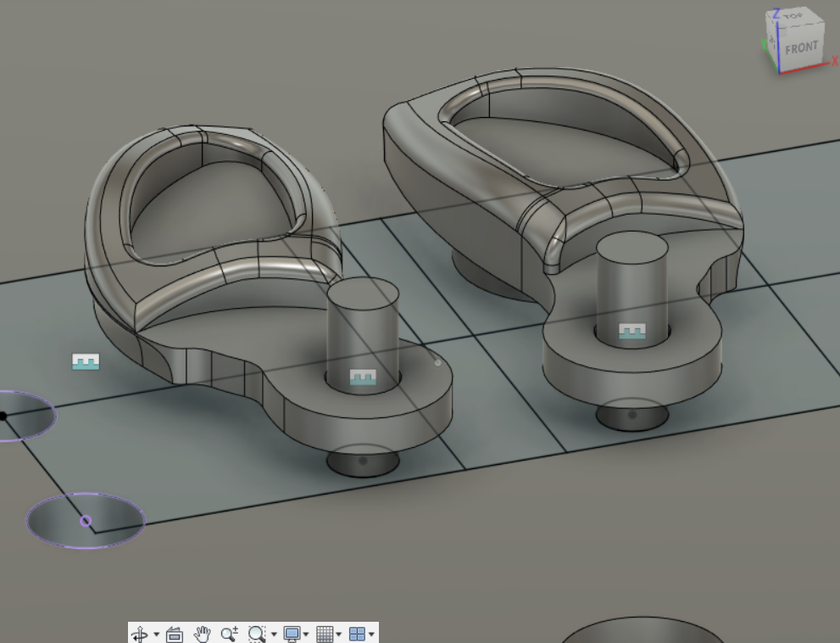840x643 pixels.
Task: Select the joint icon on left cylinder
Action: [x=363, y=377]
